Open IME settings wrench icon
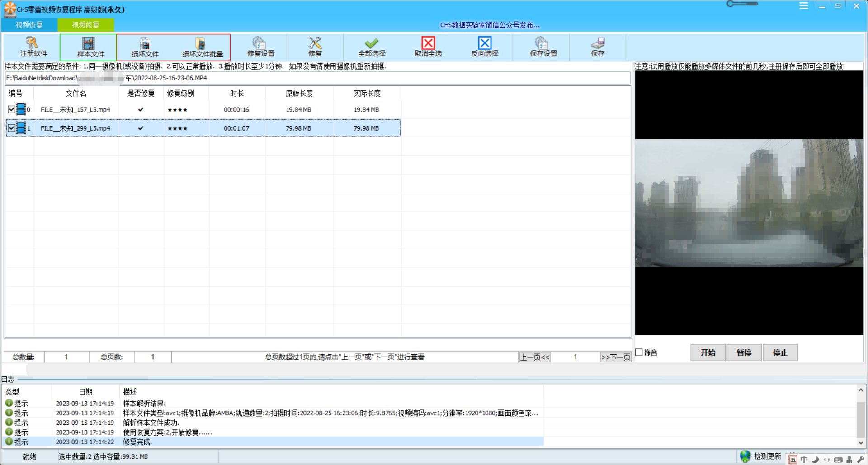 click(860, 460)
